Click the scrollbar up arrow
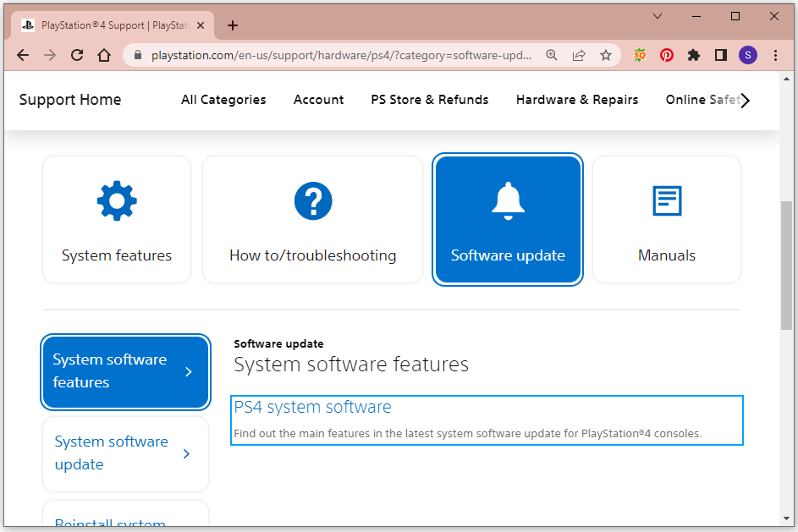 tap(786, 79)
